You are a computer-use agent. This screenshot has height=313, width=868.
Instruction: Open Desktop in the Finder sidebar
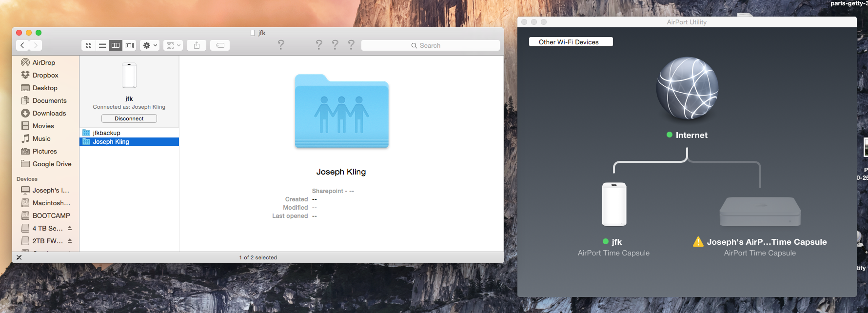point(45,88)
